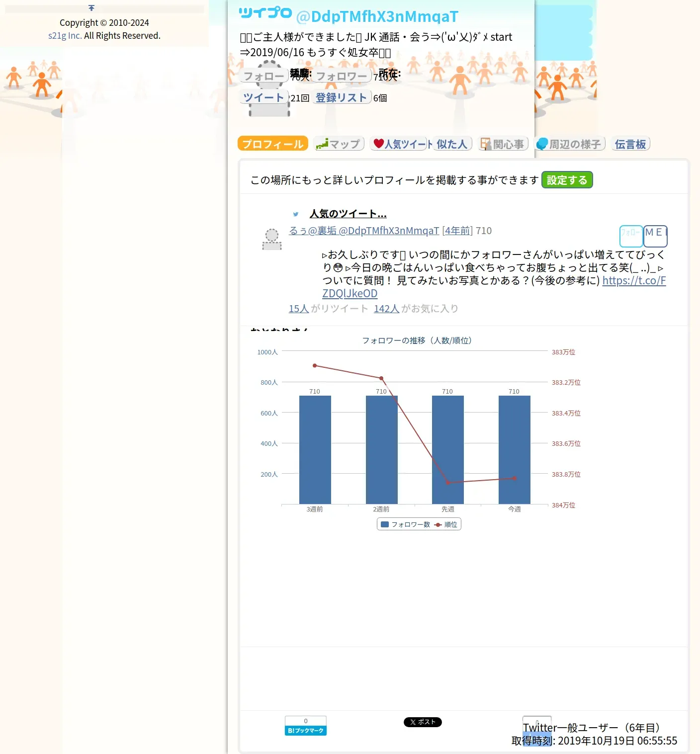Screen dimensions: 700x754
Task: Click the フォロワー stat button
Action: click(342, 76)
